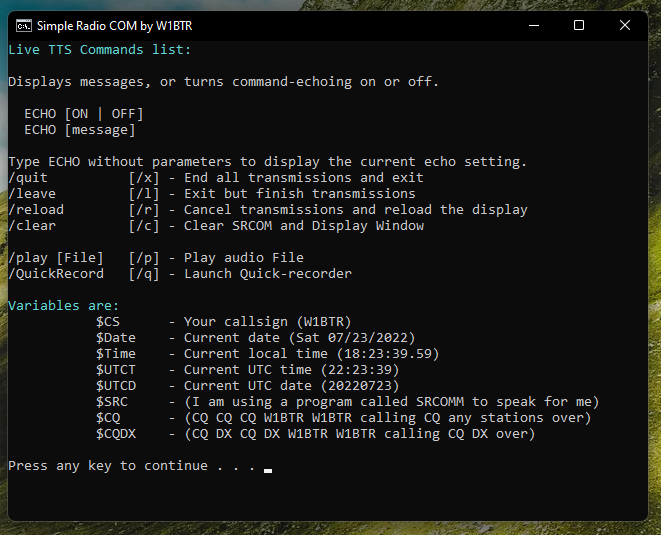Click the UTC date value '(20220723)'
Screen dimensions: 661x535
tap(360, 386)
